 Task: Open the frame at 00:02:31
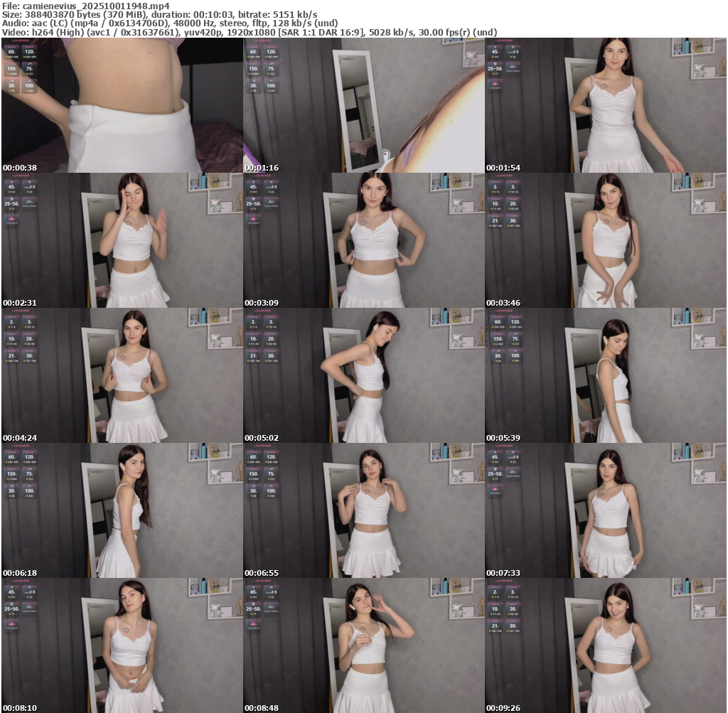click(122, 240)
